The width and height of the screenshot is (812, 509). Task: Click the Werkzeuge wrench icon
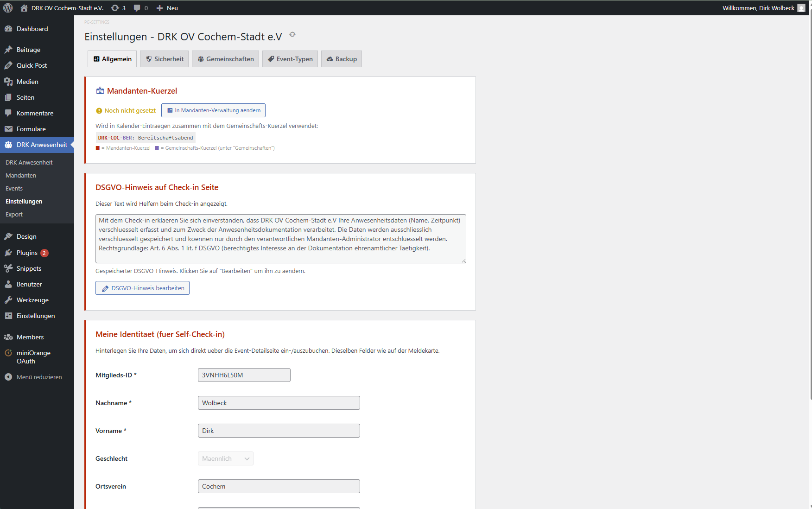[8, 300]
